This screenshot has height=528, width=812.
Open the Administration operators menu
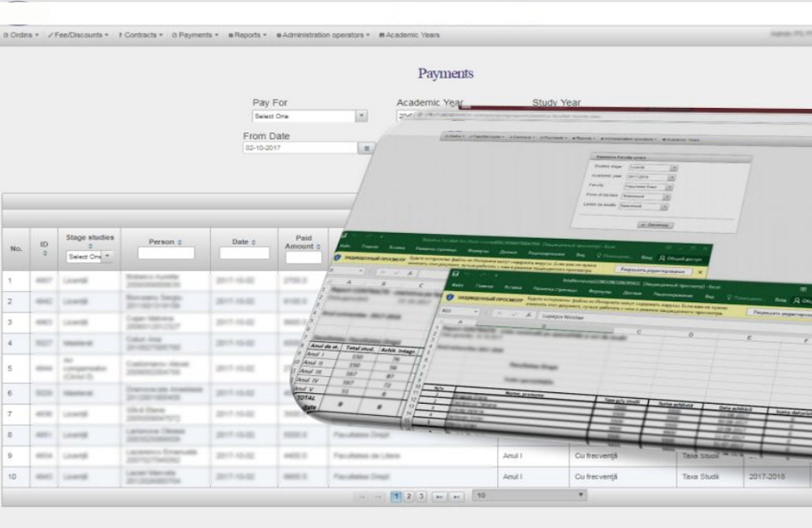pyautogui.click(x=323, y=35)
